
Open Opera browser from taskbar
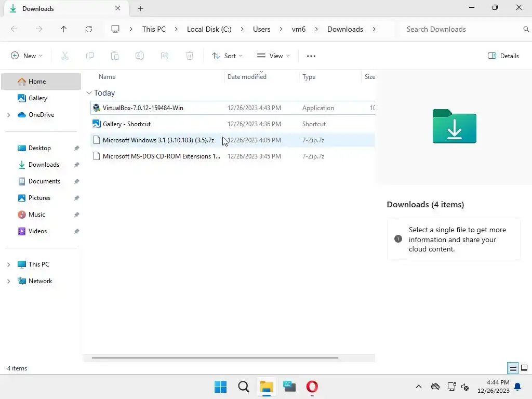pos(312,387)
